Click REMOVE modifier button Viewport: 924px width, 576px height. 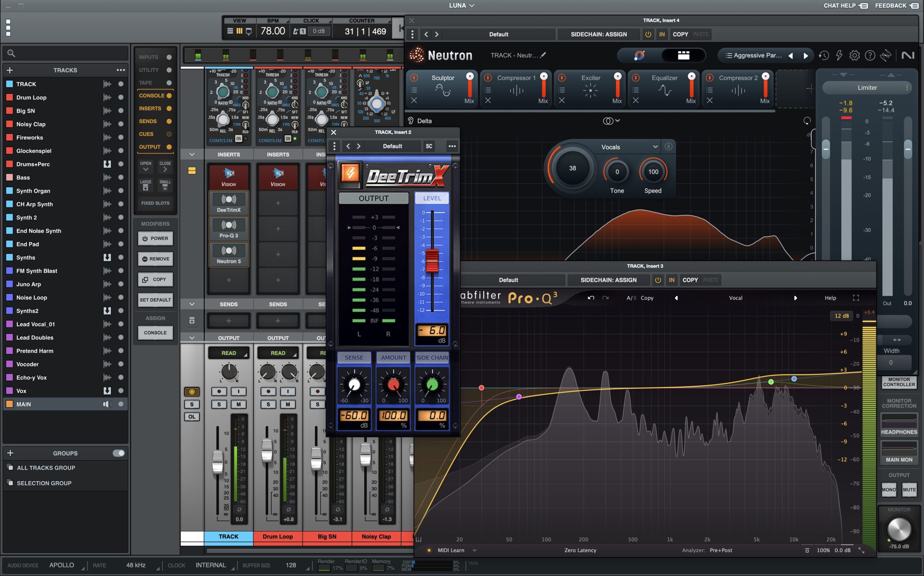[x=155, y=259]
